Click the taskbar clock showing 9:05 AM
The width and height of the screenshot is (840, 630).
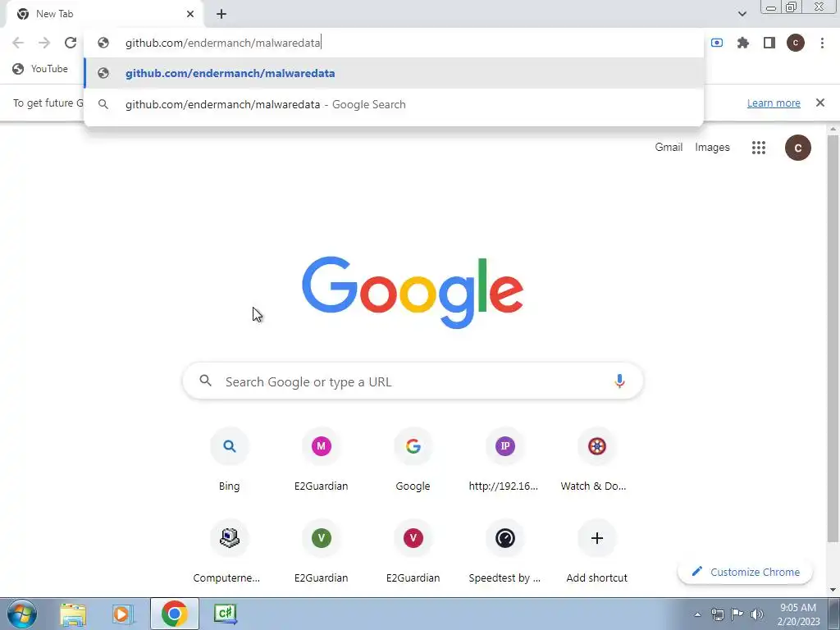pyautogui.click(x=799, y=614)
